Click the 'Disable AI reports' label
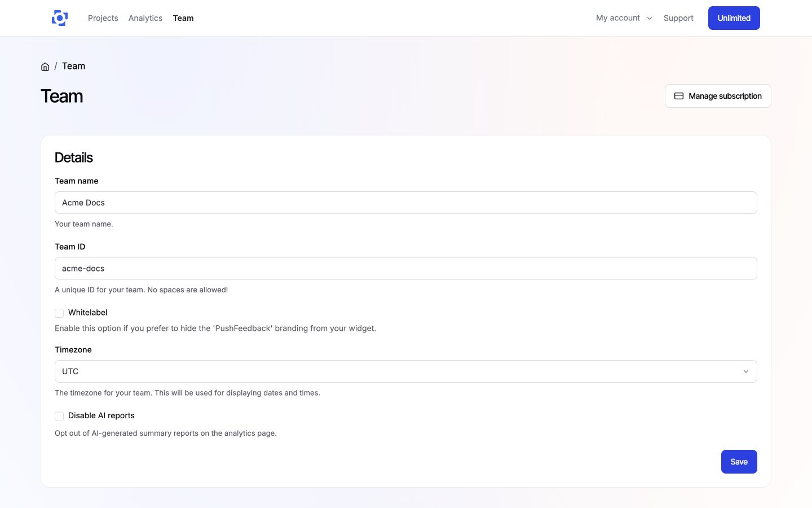 [101, 415]
